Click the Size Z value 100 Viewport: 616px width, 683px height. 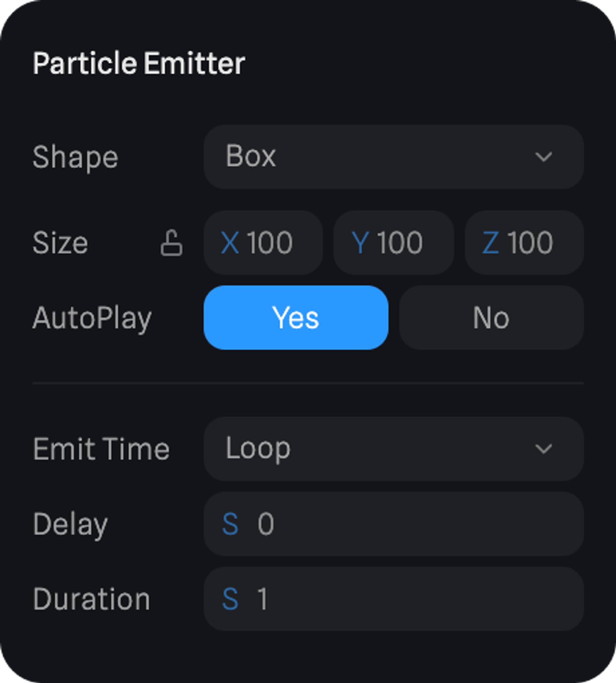tap(530, 243)
